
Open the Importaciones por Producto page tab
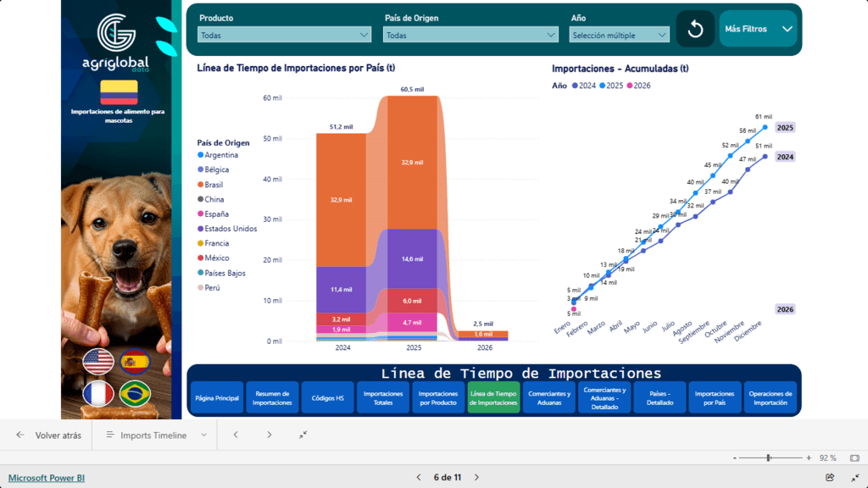click(437, 397)
